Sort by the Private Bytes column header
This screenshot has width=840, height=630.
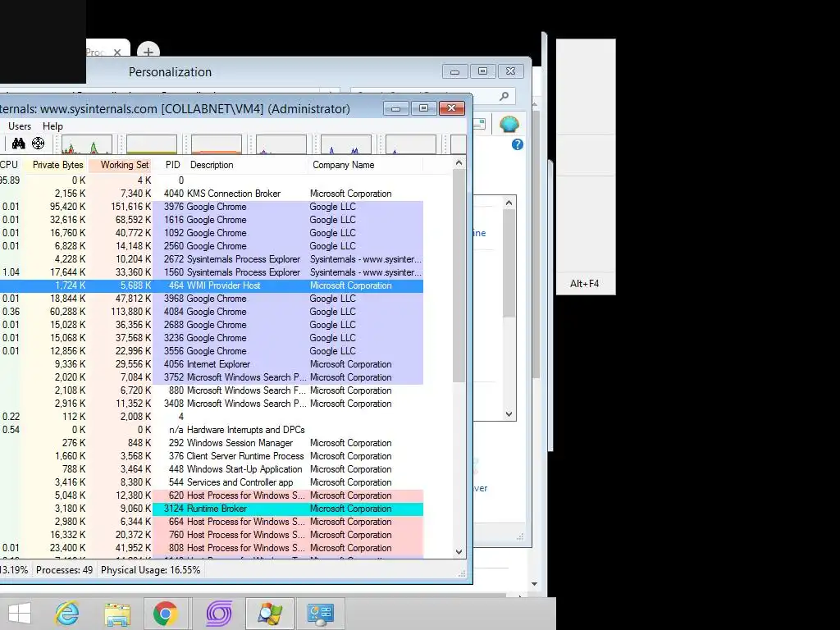pyautogui.click(x=58, y=165)
